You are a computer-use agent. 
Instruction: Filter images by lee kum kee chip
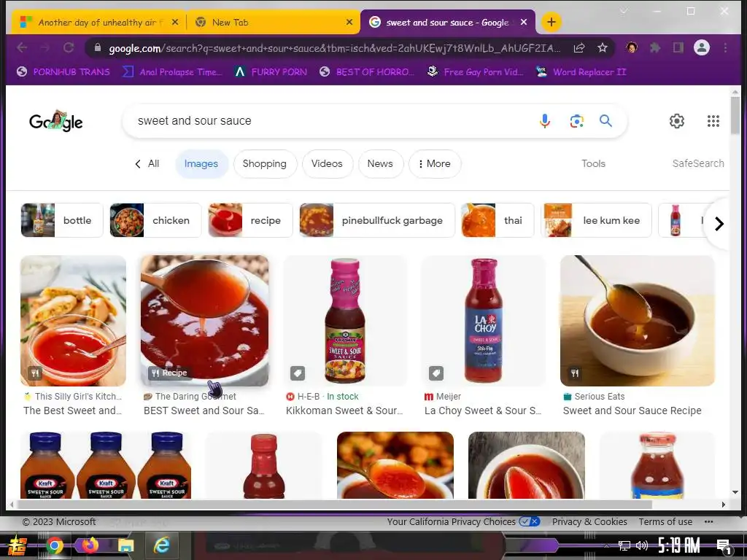click(597, 220)
